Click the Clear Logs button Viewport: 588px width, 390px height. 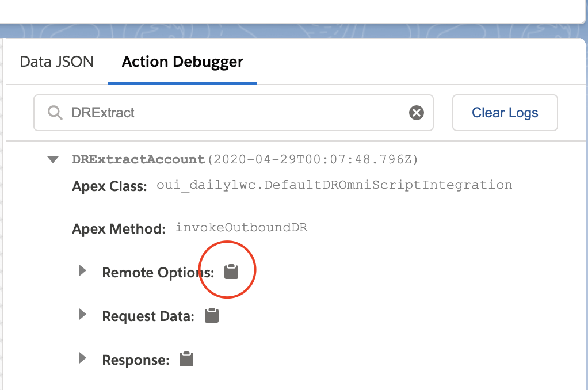pyautogui.click(x=505, y=113)
